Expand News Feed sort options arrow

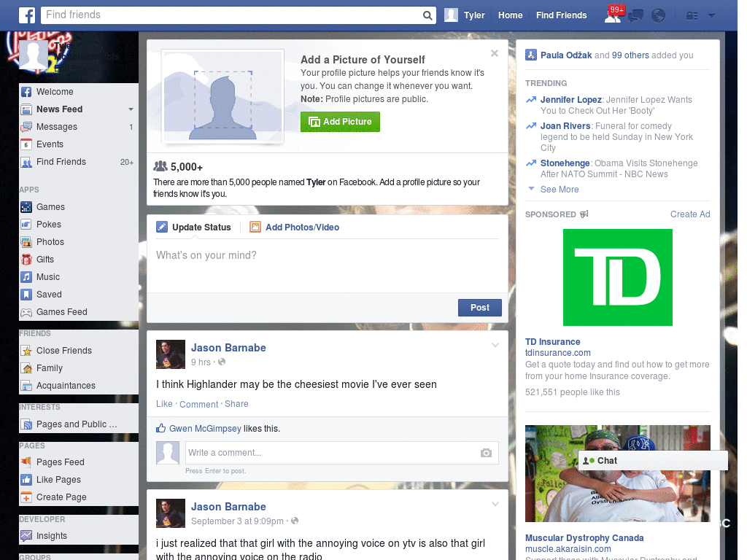click(x=131, y=109)
